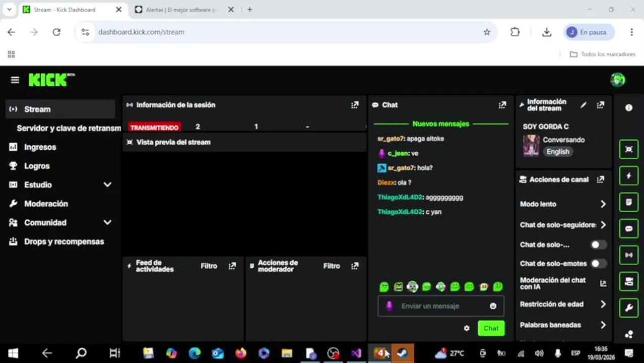Click En pausa profile button
The width and height of the screenshot is (644, 363).
589,32
